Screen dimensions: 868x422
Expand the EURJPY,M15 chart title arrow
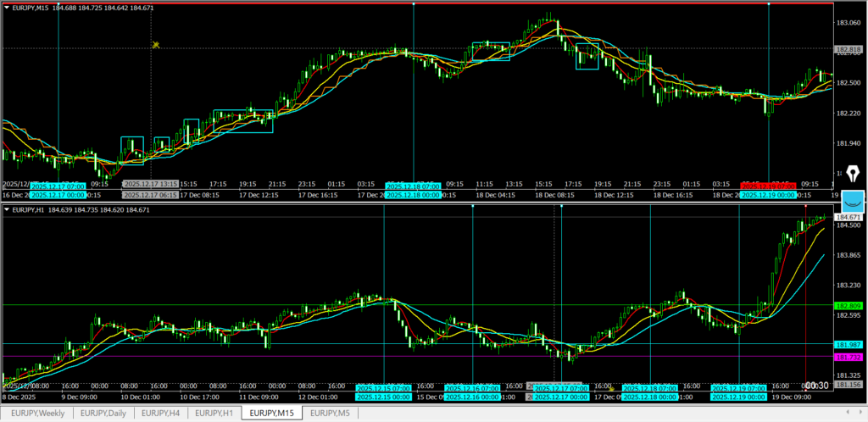7,8
